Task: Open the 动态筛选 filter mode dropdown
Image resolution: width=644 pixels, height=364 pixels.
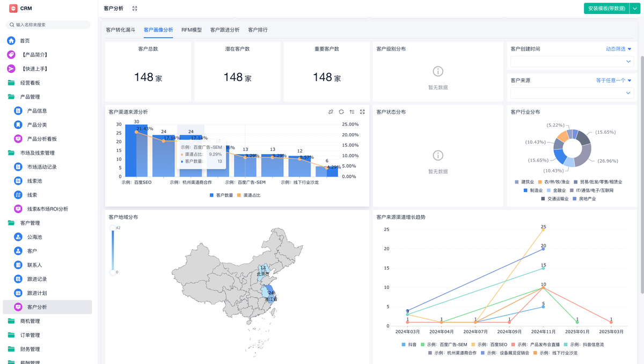Action: tap(618, 49)
